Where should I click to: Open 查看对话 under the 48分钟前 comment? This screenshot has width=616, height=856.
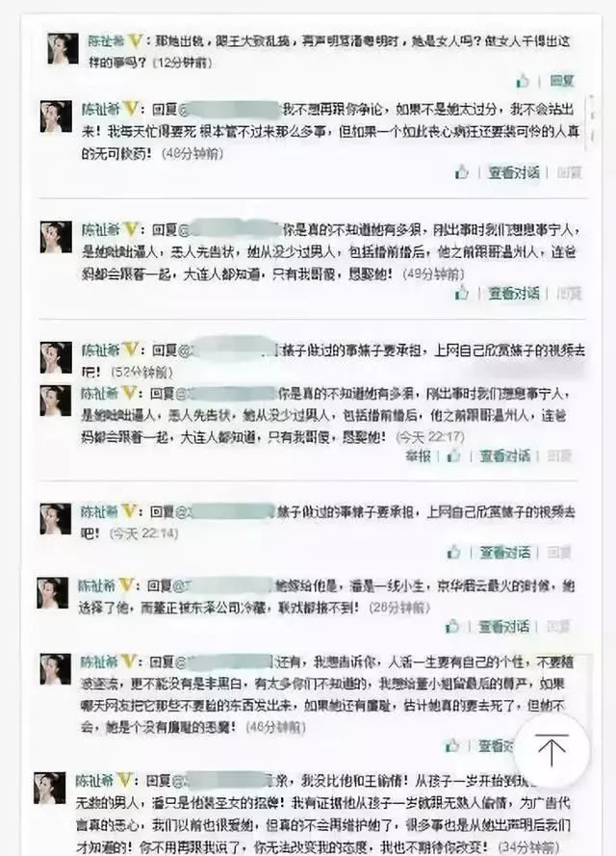point(513,172)
